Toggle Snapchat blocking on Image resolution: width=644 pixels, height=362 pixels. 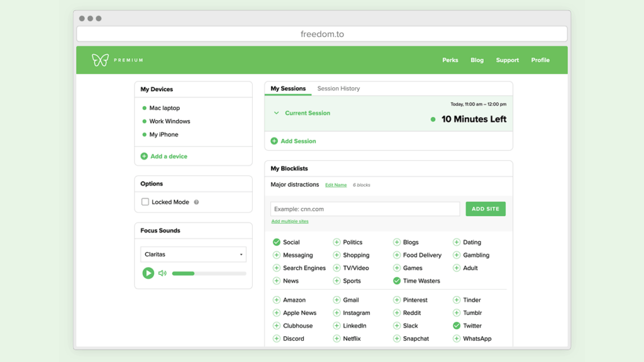396,339
